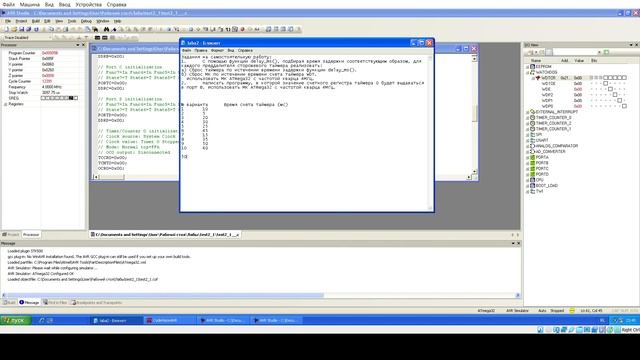Click the AD_CONVERTER icon
The width and height of the screenshot is (640, 360).
[533, 151]
